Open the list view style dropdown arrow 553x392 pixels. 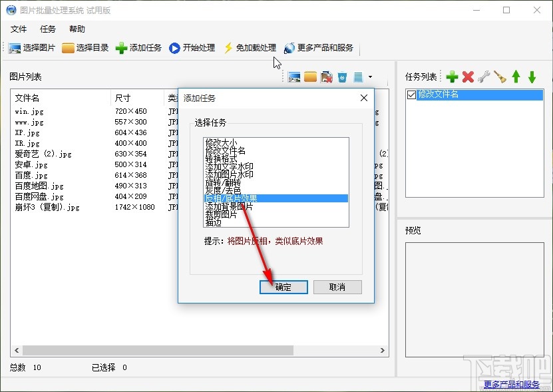[371, 77]
